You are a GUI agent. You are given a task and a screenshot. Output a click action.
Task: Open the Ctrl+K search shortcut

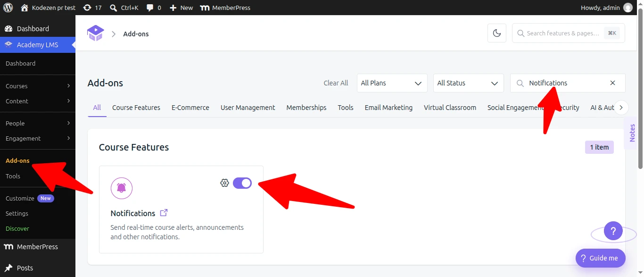click(x=124, y=8)
